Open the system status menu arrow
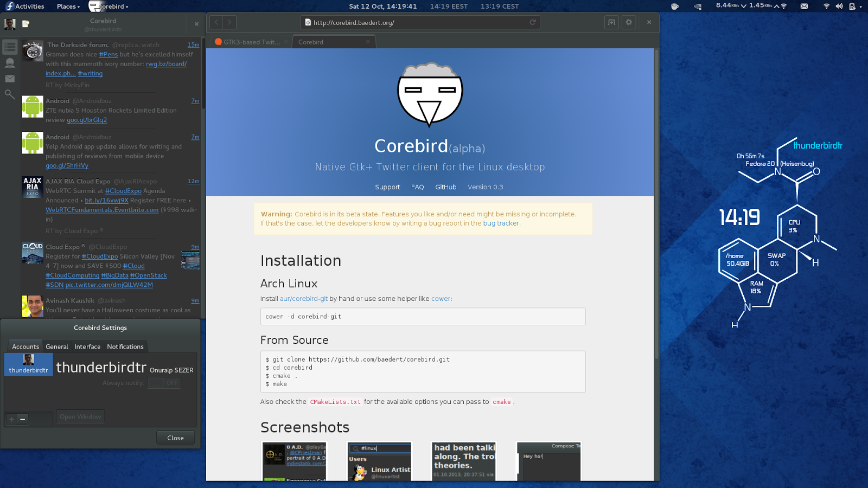This screenshot has width=868, height=488. [x=861, y=7]
